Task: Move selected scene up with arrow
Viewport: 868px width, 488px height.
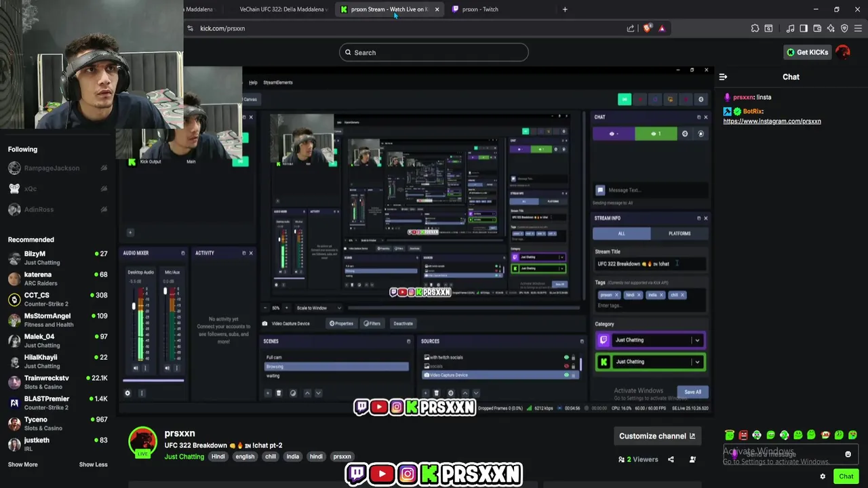Action: 307,393
